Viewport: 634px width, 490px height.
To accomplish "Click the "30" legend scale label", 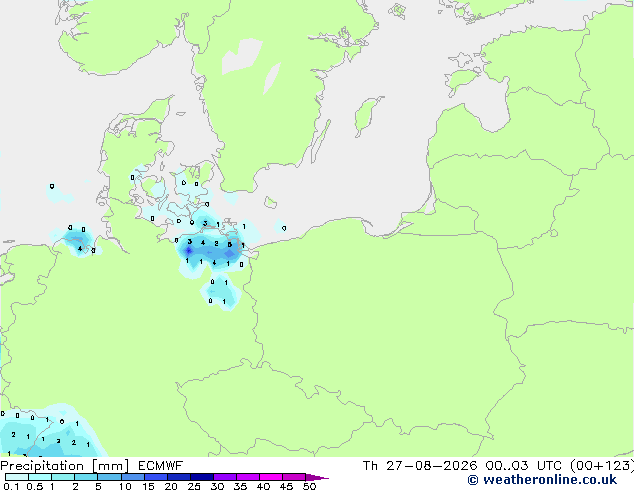I will click(x=217, y=486).
